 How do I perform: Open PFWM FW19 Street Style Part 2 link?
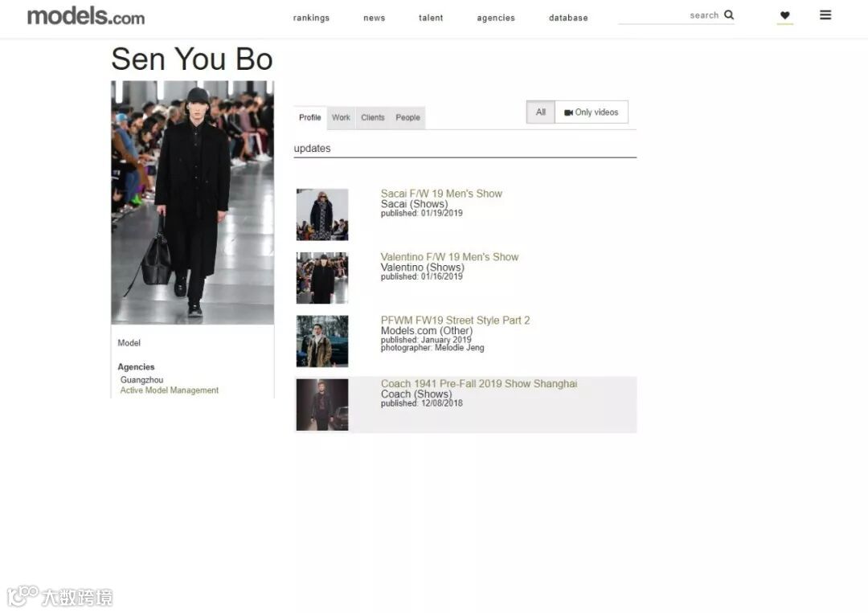455,321
